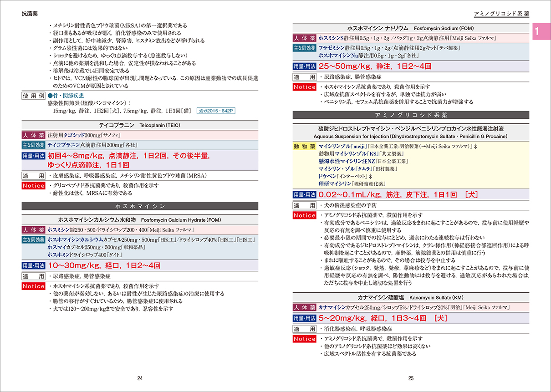The width and height of the screenshot is (551, 392).
Task: Select "注射用タゴシッド200mg「サノフィ」"
Action: coord(85,135)
